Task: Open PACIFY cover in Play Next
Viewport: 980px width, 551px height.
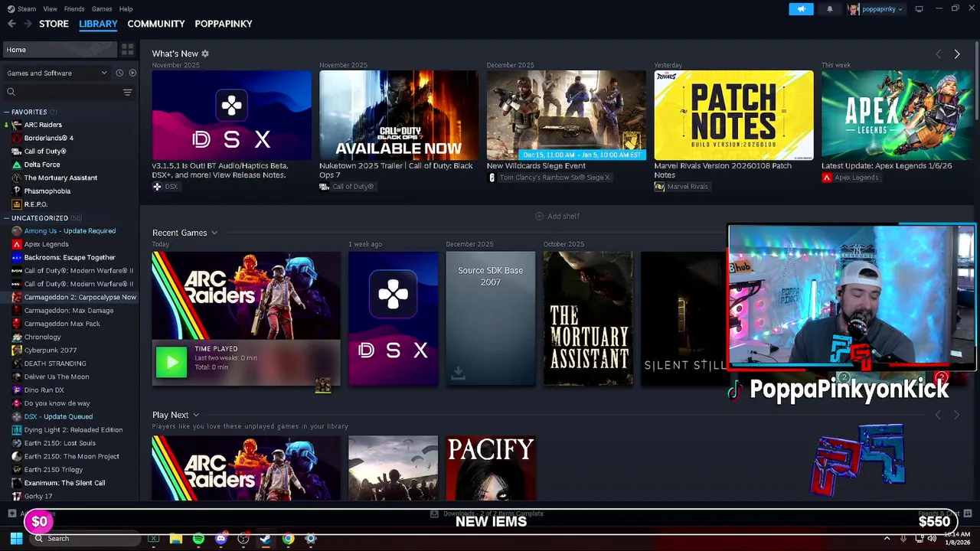Action: [491, 468]
